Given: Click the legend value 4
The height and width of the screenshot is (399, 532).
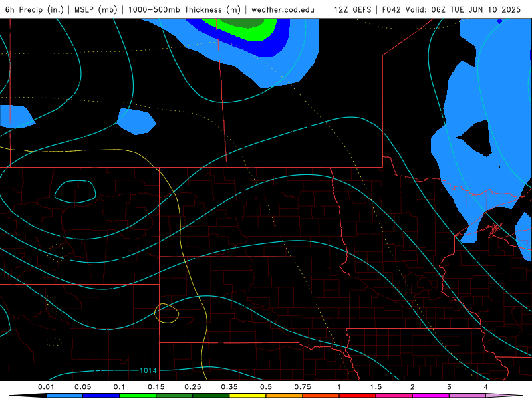Looking at the screenshot, I should tap(485, 387).
